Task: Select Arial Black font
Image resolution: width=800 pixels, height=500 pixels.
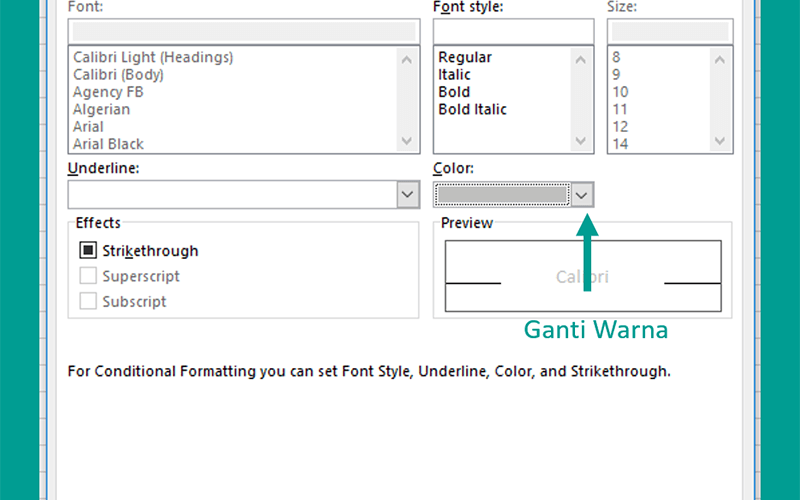Action: click(x=108, y=144)
